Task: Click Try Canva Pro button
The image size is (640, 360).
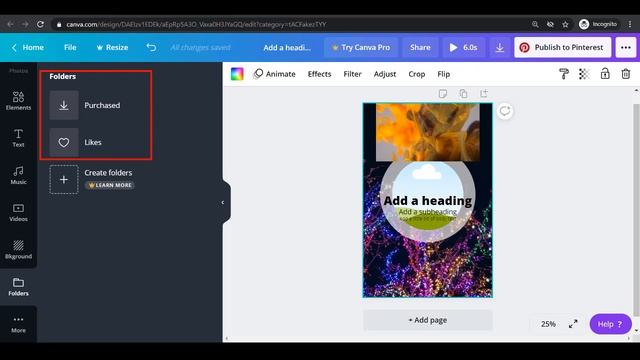Action: click(x=361, y=47)
